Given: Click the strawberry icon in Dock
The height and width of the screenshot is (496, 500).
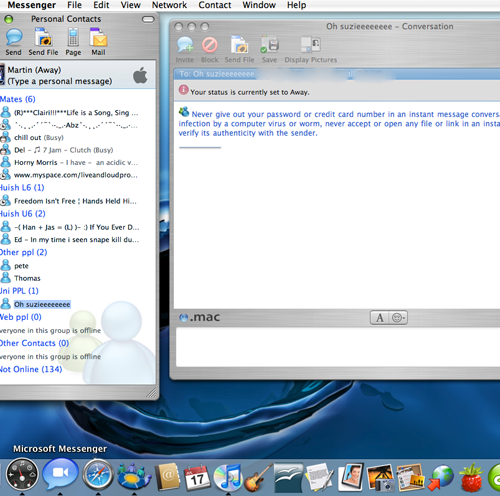Looking at the screenshot, I should (x=471, y=477).
